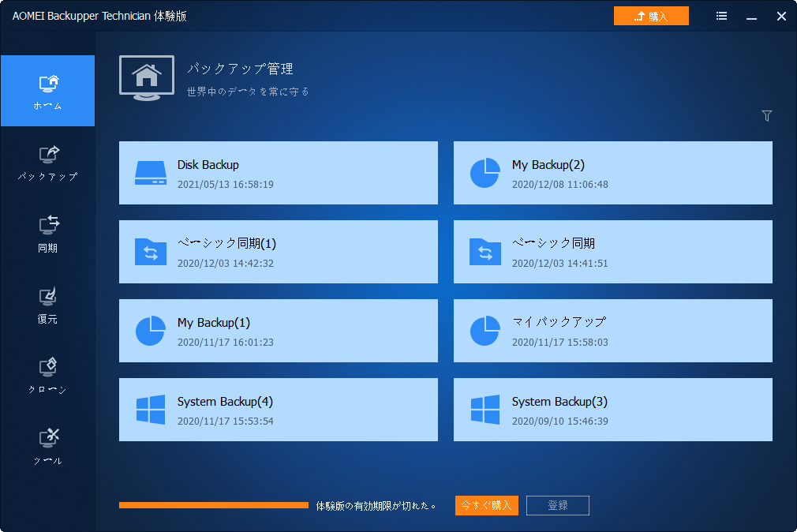Click the filter funnel icon
Viewport: 797px width, 532px height.
click(767, 116)
